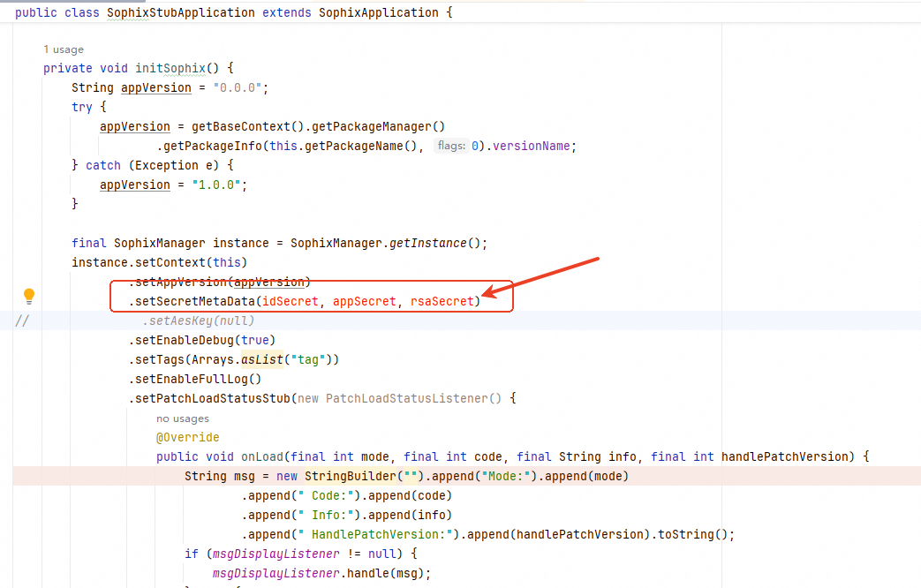Image resolution: width=921 pixels, height=588 pixels.
Task: Click the initSophix method name
Action: (170, 68)
